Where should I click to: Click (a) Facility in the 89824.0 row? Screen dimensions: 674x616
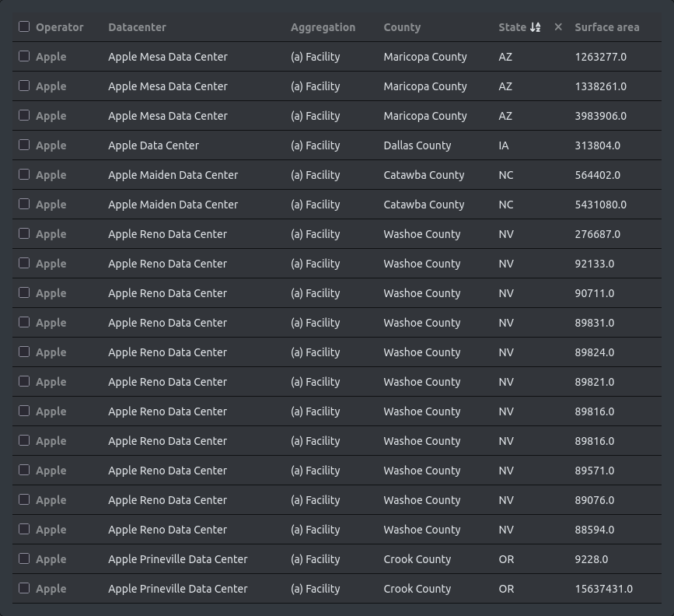[x=315, y=352]
